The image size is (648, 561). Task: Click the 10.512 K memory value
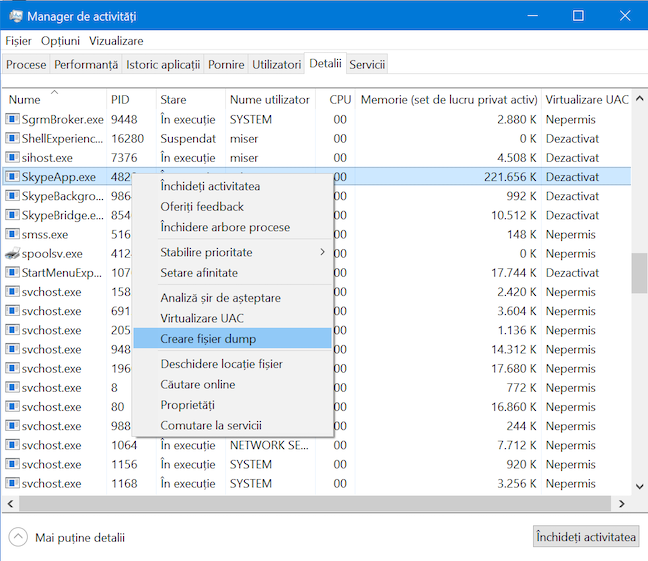pyautogui.click(x=514, y=215)
